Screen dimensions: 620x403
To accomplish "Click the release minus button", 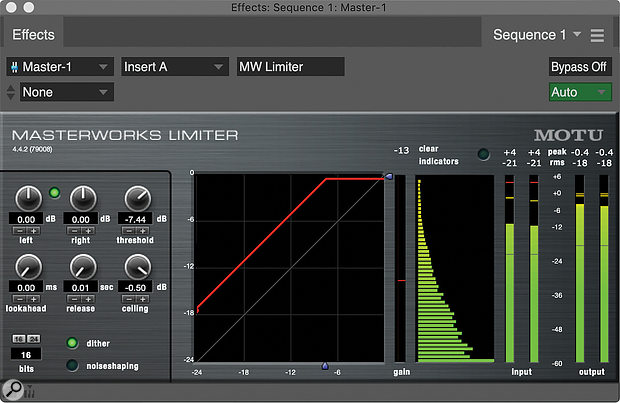I will [74, 299].
